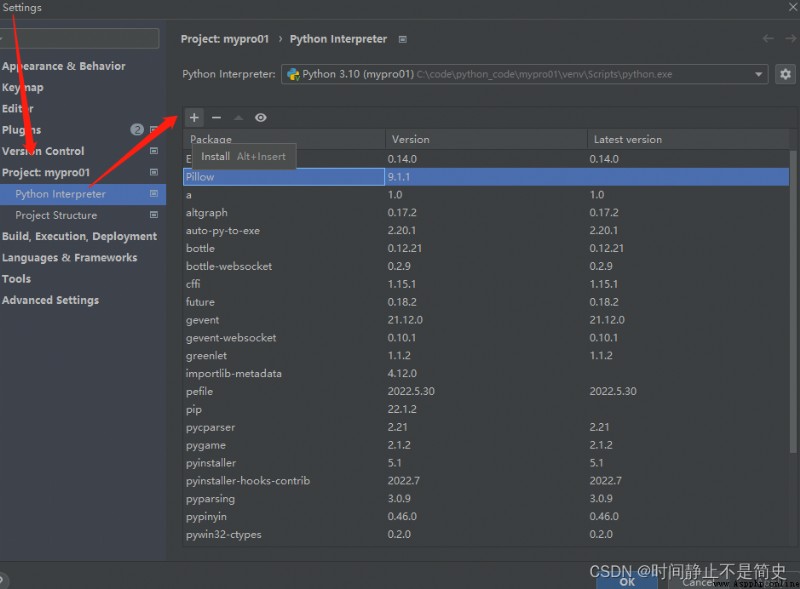Sort by the Latest version column header

(x=688, y=139)
